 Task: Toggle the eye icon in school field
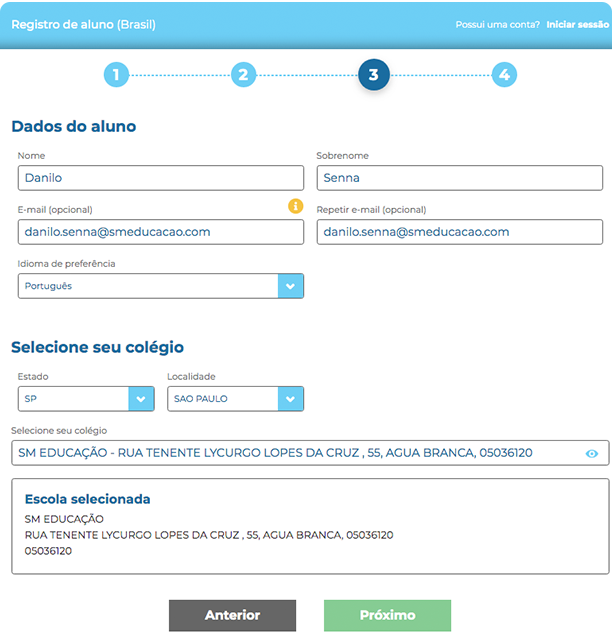[591, 454]
